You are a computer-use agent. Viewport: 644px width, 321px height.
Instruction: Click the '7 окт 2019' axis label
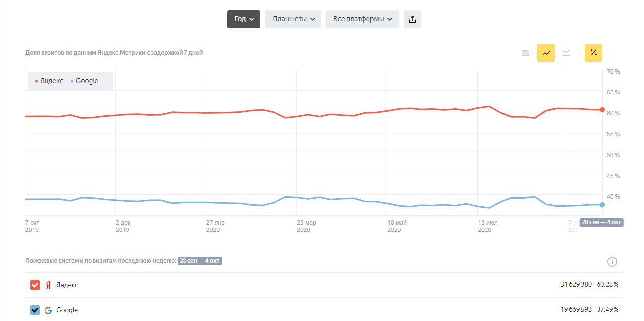tap(32, 226)
